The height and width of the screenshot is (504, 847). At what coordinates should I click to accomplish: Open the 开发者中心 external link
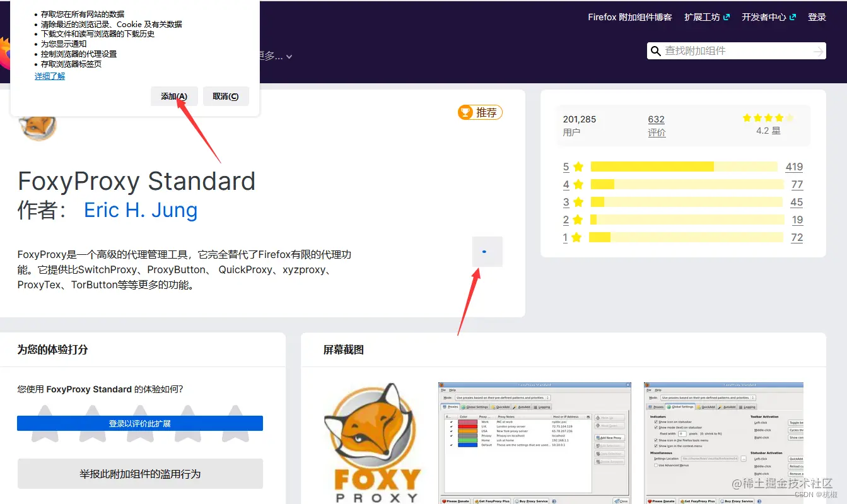pyautogui.click(x=769, y=17)
